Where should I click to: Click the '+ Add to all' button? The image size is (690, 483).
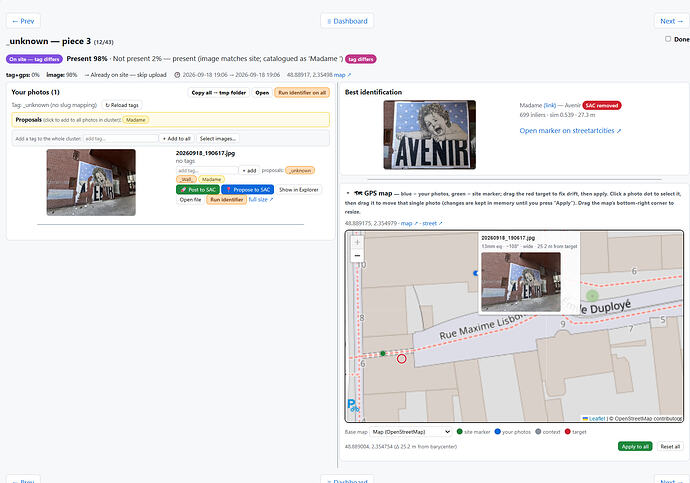point(176,139)
